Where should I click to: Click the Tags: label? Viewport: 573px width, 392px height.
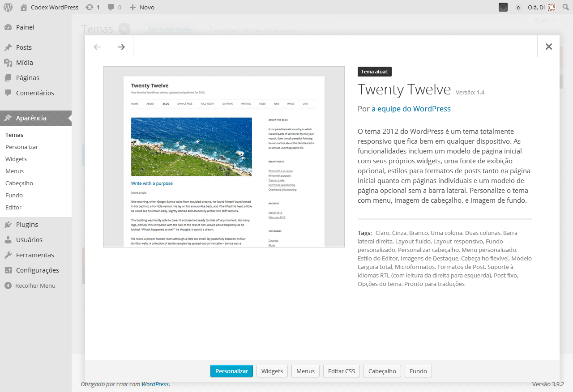click(365, 233)
